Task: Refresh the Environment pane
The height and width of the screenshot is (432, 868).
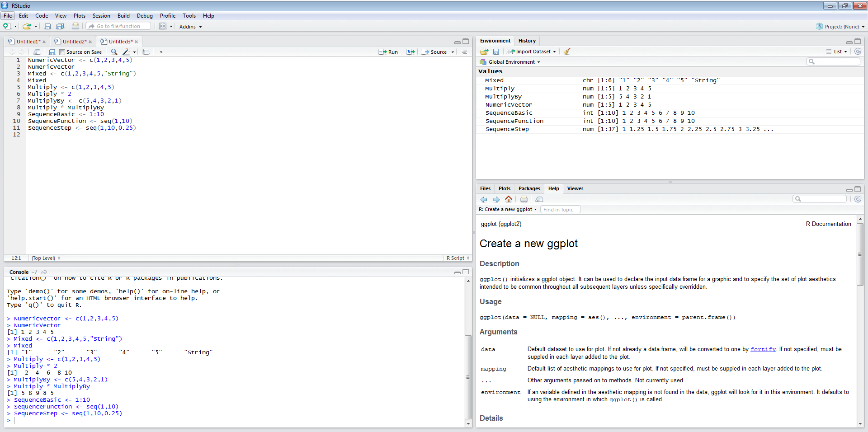Action: 858,52
